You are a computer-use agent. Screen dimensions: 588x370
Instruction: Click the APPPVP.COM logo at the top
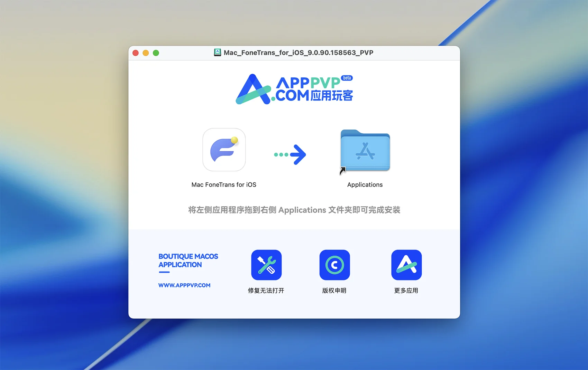(x=294, y=89)
